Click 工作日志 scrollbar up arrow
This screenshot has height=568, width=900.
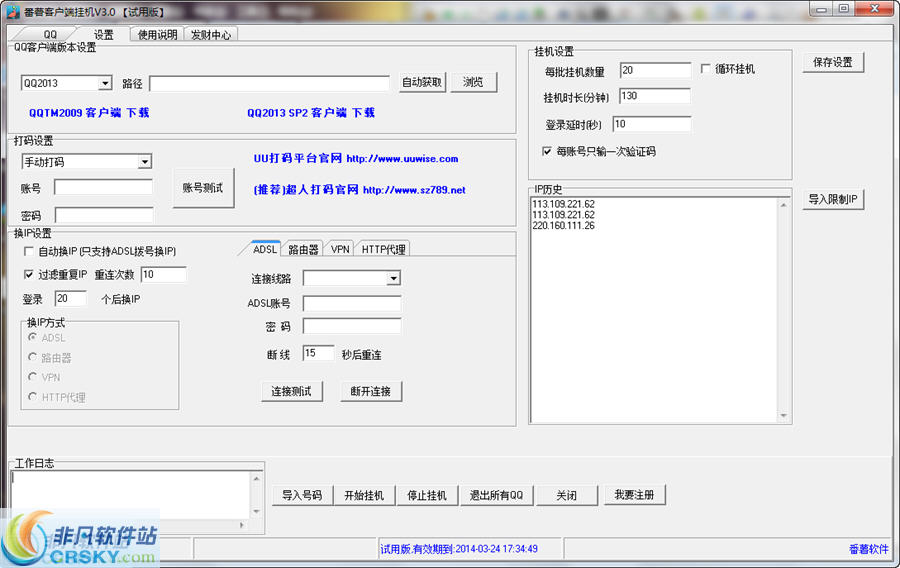click(x=257, y=478)
